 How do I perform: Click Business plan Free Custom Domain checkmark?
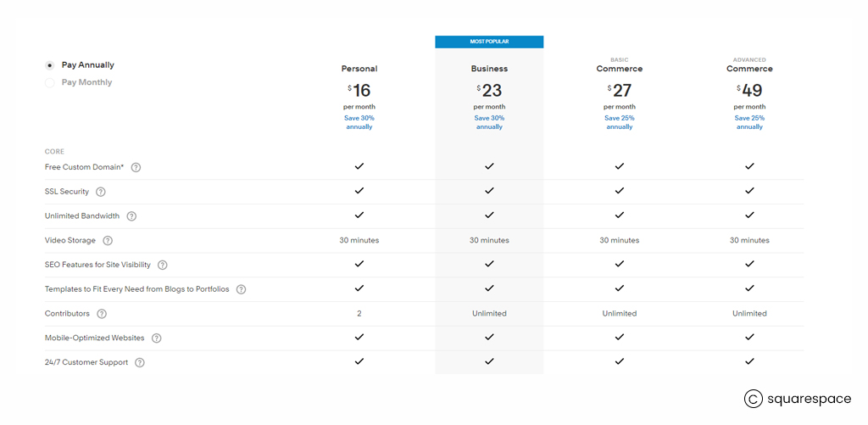tap(489, 165)
